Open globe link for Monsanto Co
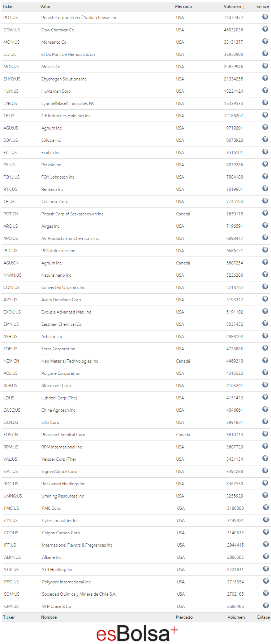This screenshot has width=271, height=644. coord(265,41)
